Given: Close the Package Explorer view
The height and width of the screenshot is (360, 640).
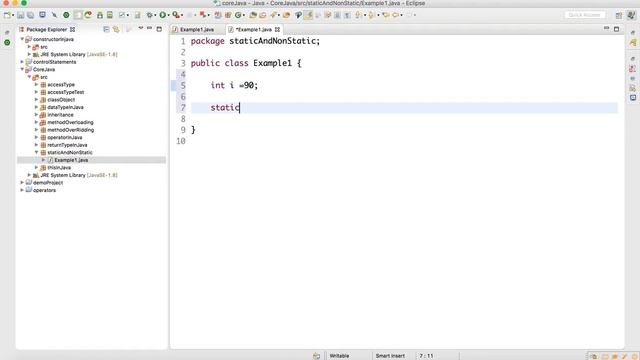Looking at the screenshot, I should point(73,29).
